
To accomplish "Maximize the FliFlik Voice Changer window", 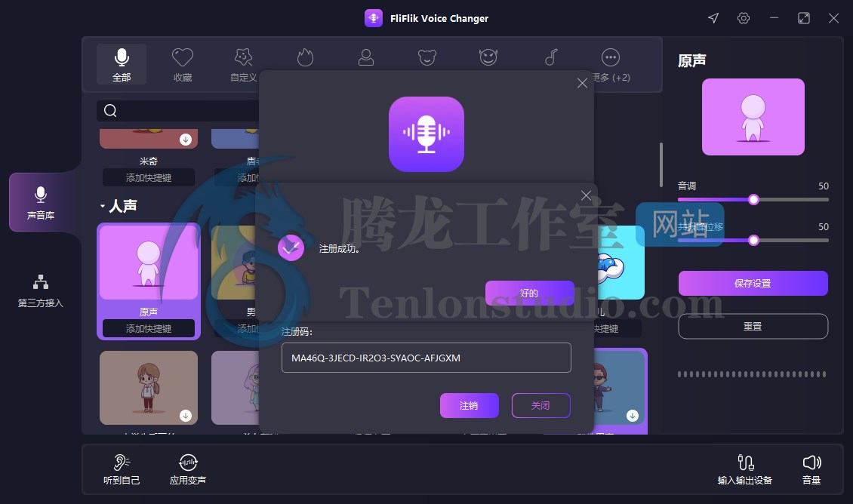I will [803, 18].
